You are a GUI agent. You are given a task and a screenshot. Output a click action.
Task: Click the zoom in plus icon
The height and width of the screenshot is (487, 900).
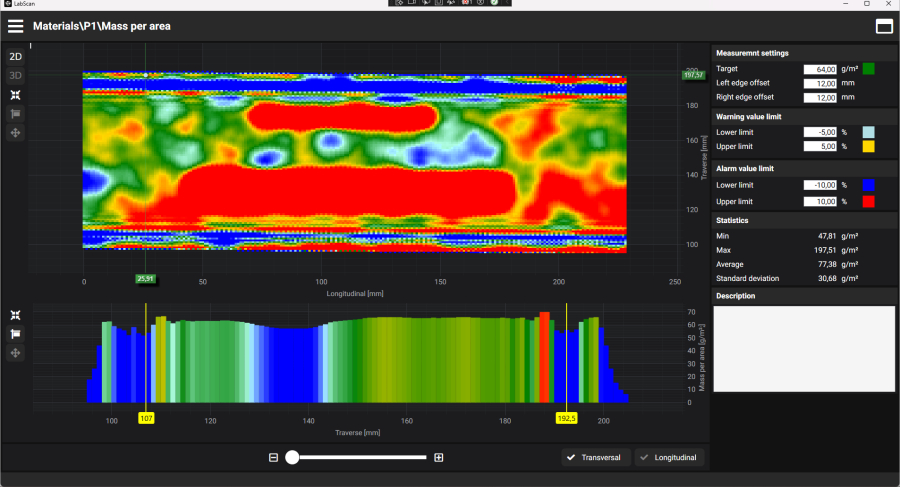438,457
